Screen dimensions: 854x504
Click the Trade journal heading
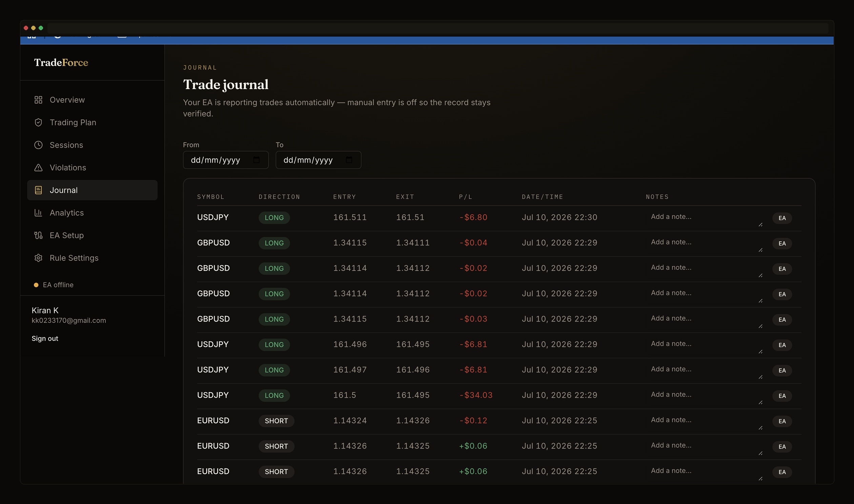pyautogui.click(x=226, y=85)
